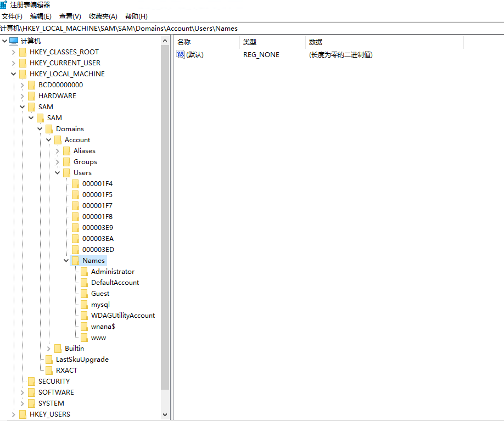Image resolution: width=504 pixels, height=421 pixels.
Task: Click the HKEY_CLASSES_ROOT folder icon
Action: pos(23,52)
